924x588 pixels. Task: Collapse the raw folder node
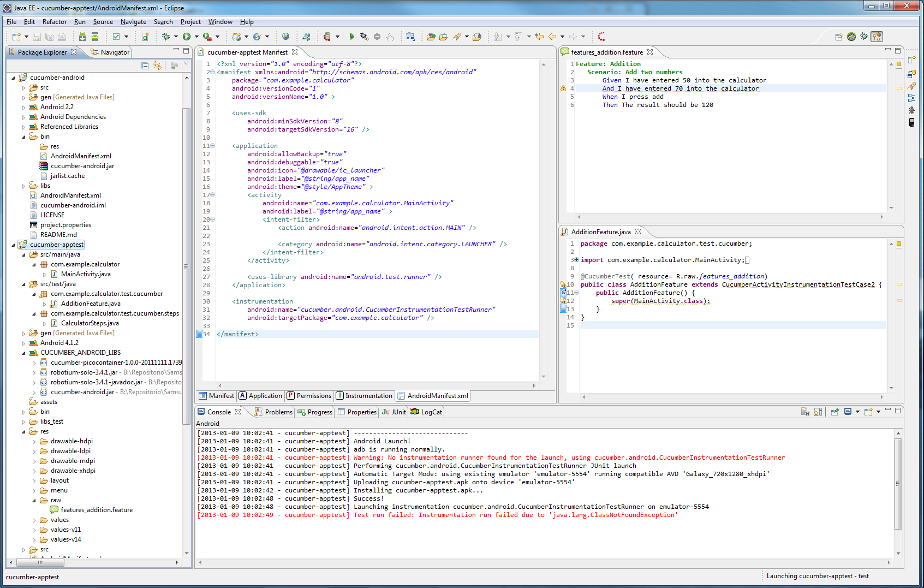coord(34,500)
